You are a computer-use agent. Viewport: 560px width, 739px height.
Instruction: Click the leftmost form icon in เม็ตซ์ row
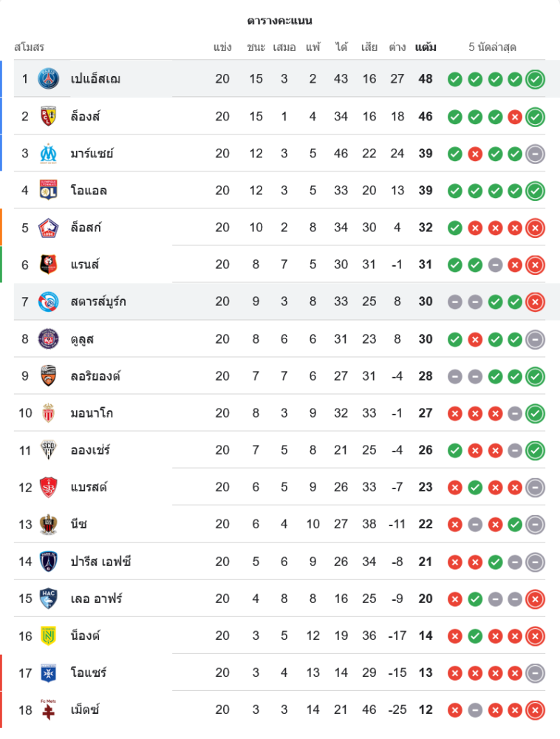pos(455,710)
